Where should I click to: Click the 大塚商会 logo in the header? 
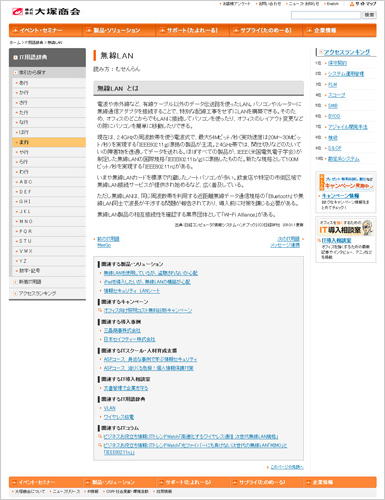[x=46, y=12]
